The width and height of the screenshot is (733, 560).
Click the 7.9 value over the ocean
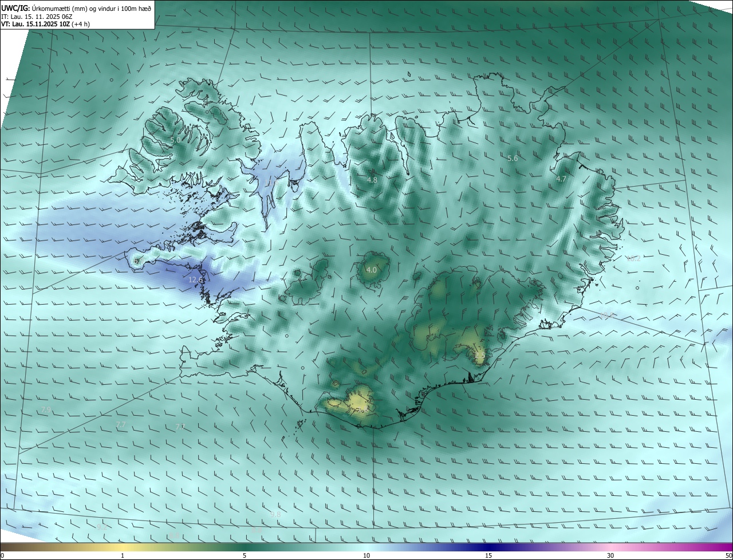46,410
